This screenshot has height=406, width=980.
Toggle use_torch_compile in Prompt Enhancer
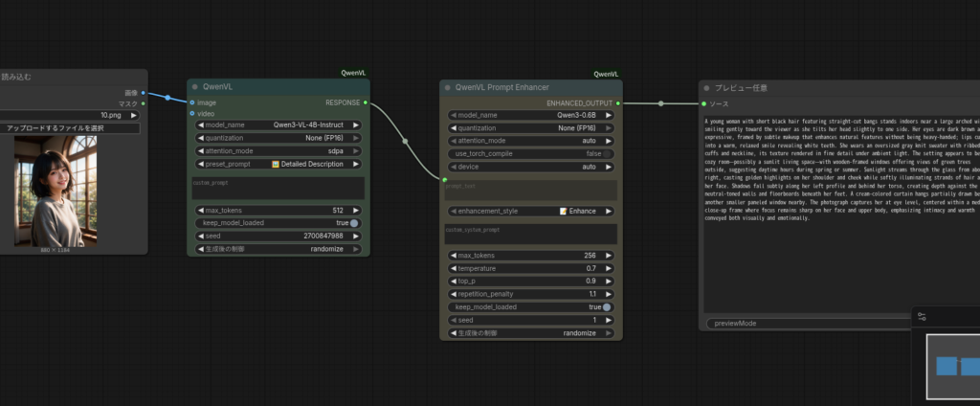pos(606,153)
